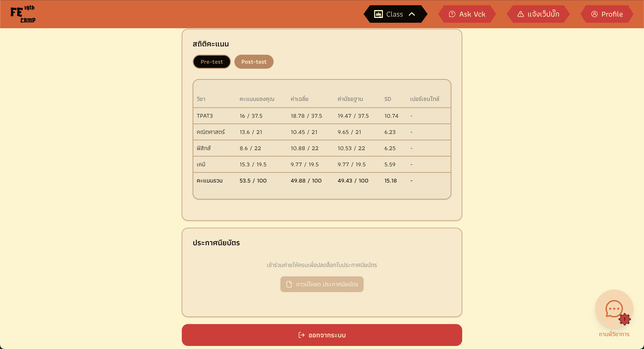Select the คณิตศาสตร์ subject row label
This screenshot has width=644, height=349.
point(211,132)
